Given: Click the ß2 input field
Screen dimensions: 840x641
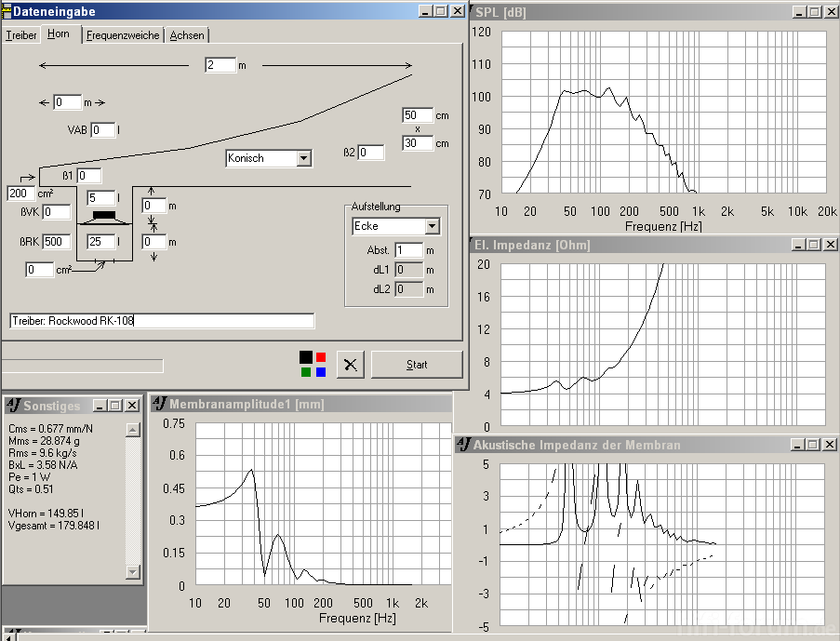Looking at the screenshot, I should 371,153.
